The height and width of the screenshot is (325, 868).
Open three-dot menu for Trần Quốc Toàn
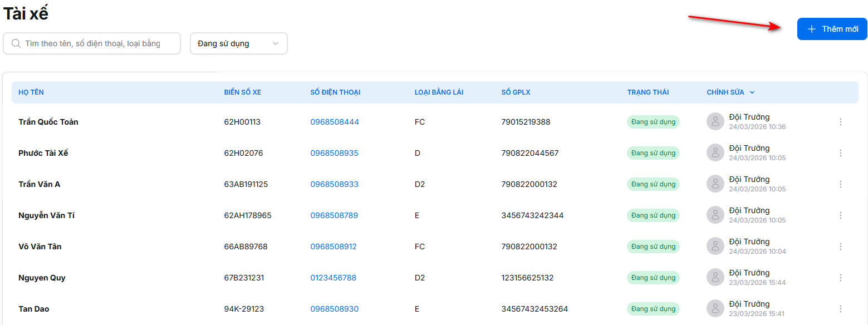(840, 122)
